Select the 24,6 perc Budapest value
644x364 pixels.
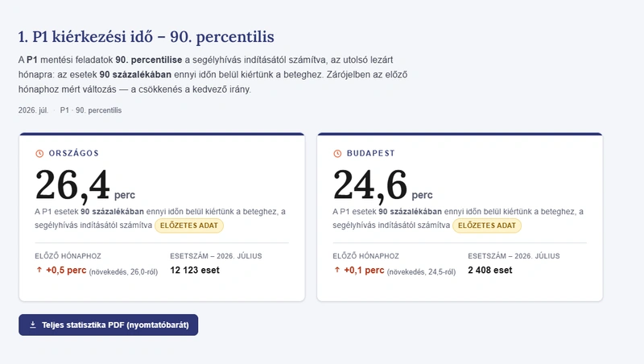(x=382, y=185)
